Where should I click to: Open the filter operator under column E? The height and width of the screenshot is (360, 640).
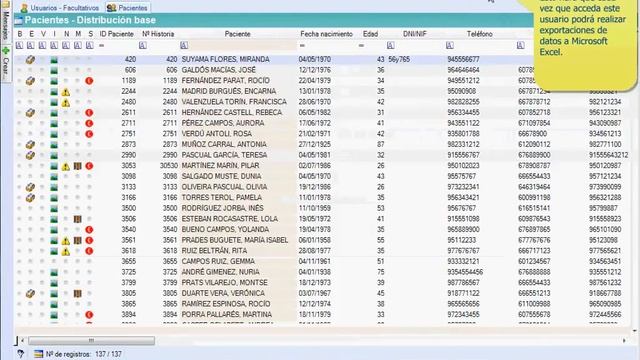pos(31,46)
